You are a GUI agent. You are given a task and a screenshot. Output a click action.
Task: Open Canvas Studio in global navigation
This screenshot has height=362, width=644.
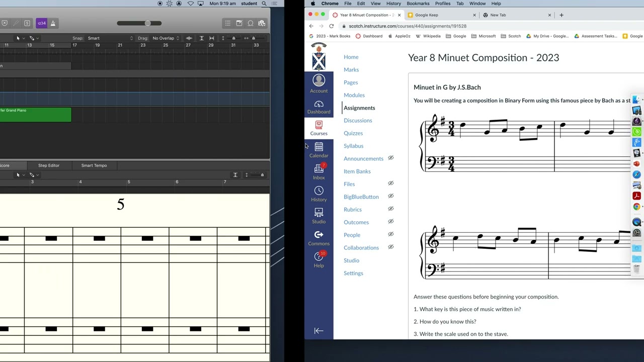click(x=318, y=216)
